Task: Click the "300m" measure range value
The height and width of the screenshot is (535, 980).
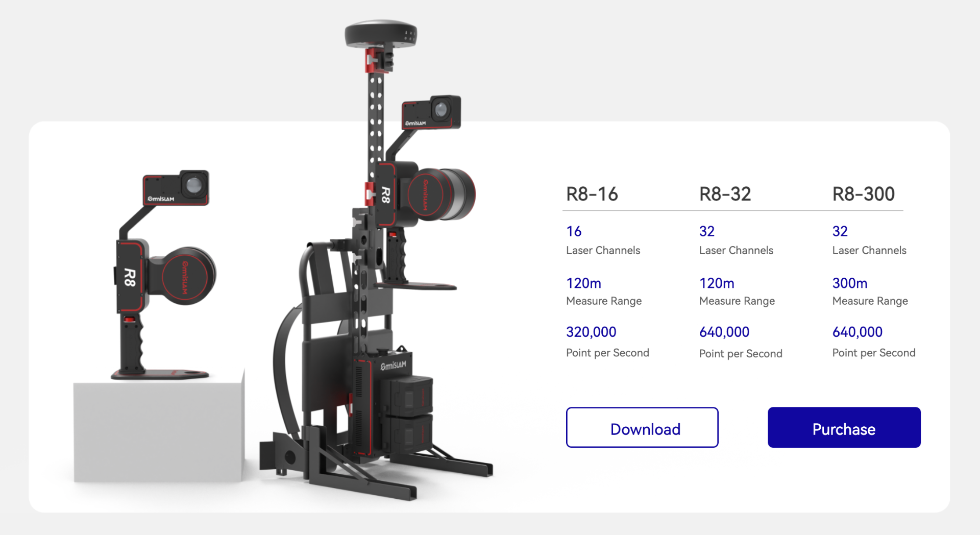Action: coord(850,283)
